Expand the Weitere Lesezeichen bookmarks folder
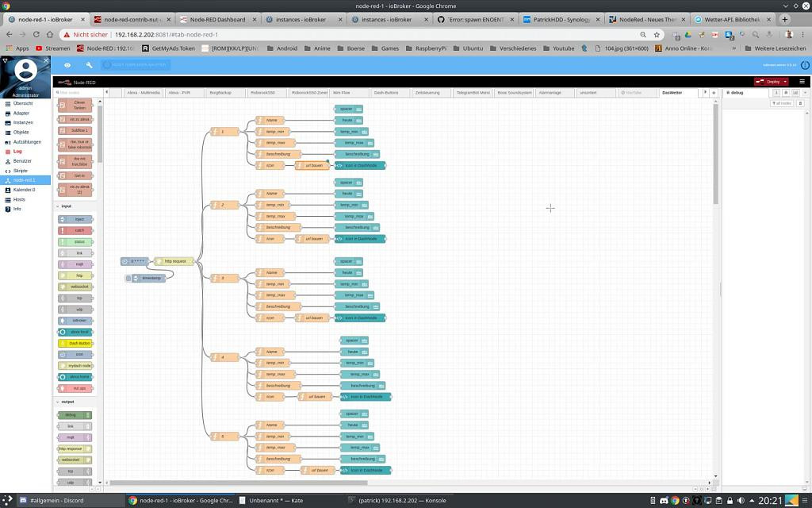 tap(776, 48)
